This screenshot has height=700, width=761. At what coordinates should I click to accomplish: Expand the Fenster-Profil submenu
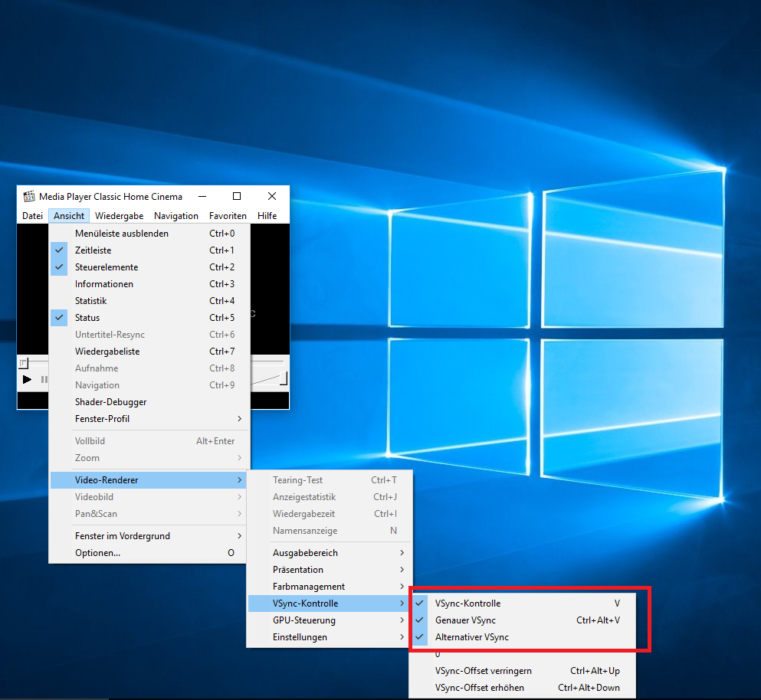point(149,419)
